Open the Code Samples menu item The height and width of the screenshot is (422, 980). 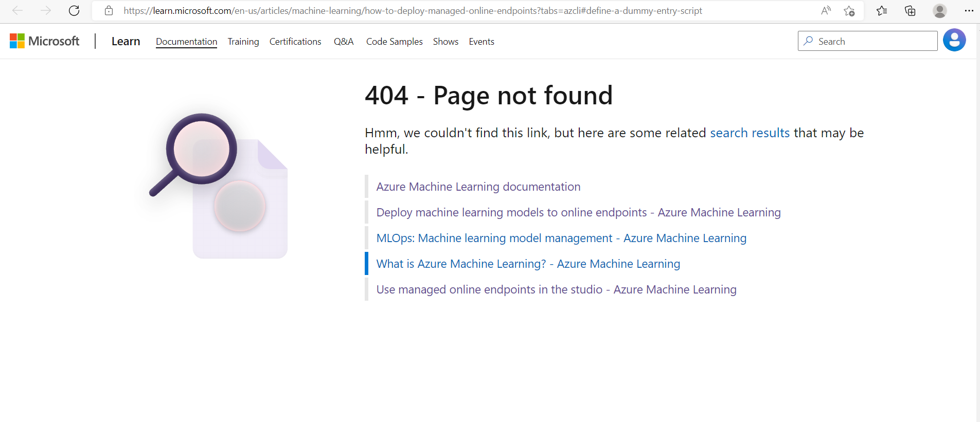point(395,42)
